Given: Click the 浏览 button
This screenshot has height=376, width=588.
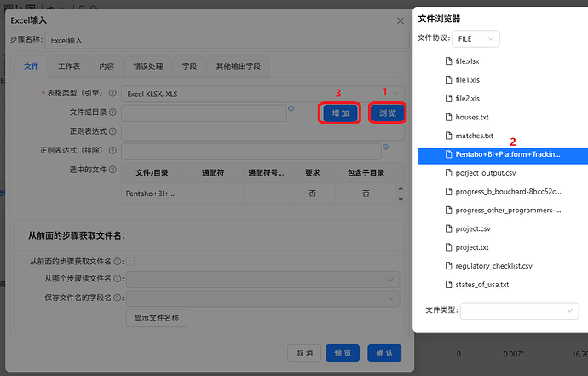Looking at the screenshot, I should click(388, 113).
